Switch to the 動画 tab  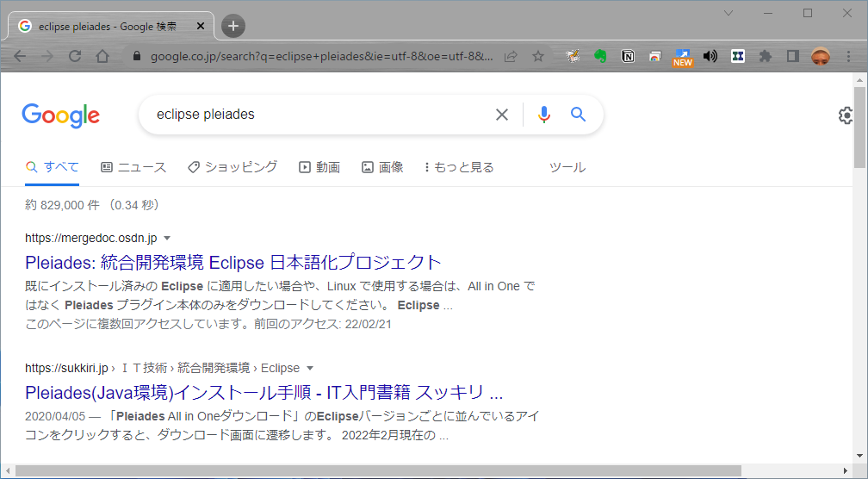[319, 167]
